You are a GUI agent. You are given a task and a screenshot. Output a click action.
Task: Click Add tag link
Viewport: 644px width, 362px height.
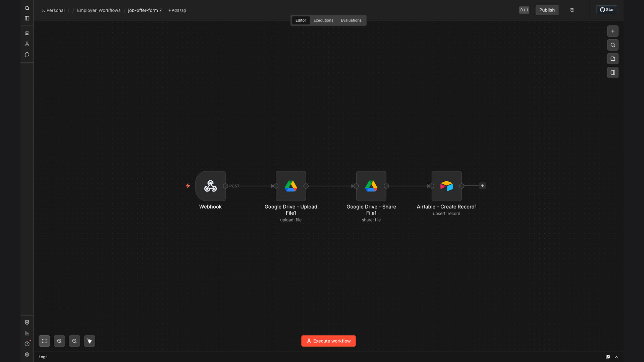click(177, 10)
